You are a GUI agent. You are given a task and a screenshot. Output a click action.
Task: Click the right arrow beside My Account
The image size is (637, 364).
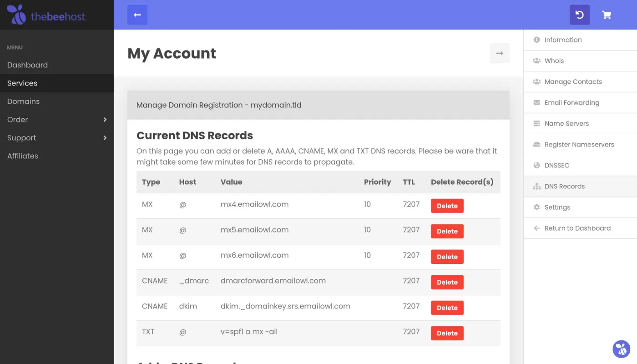click(x=499, y=53)
